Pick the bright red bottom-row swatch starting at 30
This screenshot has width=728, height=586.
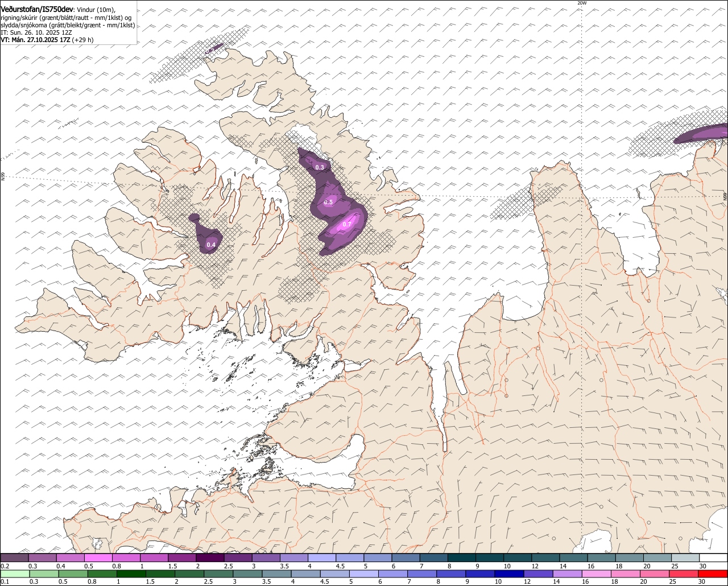click(x=714, y=573)
